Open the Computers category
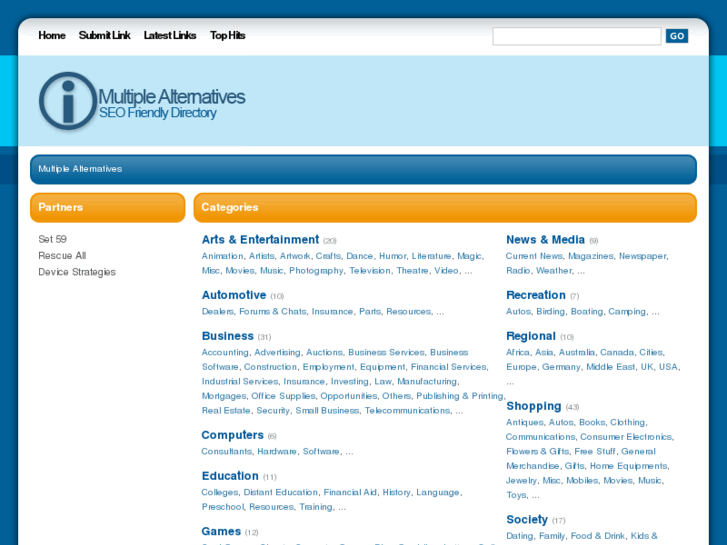The height and width of the screenshot is (545, 727). tap(232, 435)
